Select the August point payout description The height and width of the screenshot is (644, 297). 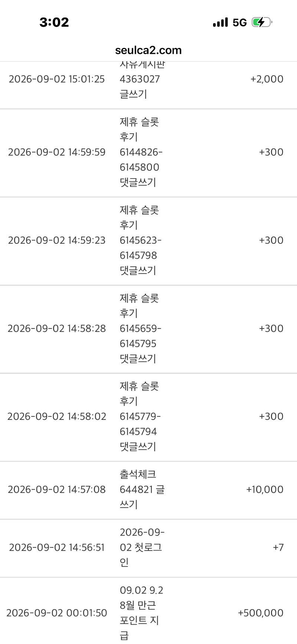coord(141,613)
